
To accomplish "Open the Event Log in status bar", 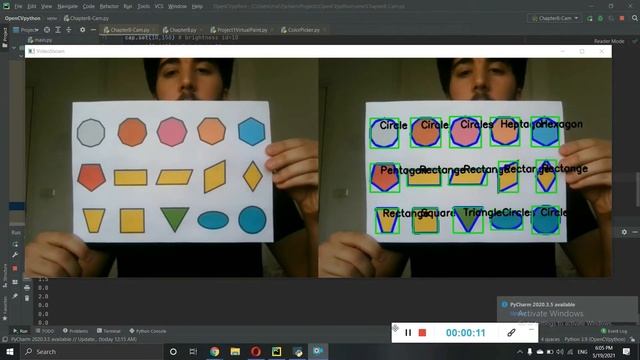I will pyautogui.click(x=614, y=331).
